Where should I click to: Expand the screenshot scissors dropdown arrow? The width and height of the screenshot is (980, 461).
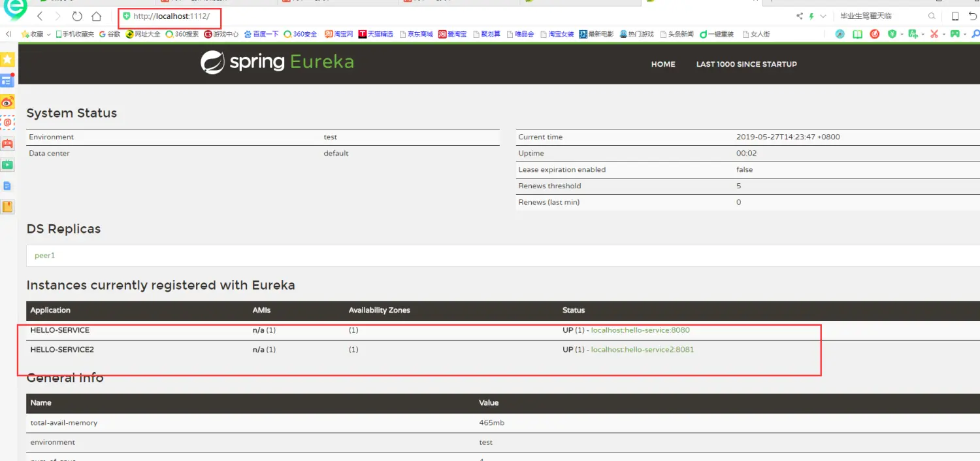point(944,34)
